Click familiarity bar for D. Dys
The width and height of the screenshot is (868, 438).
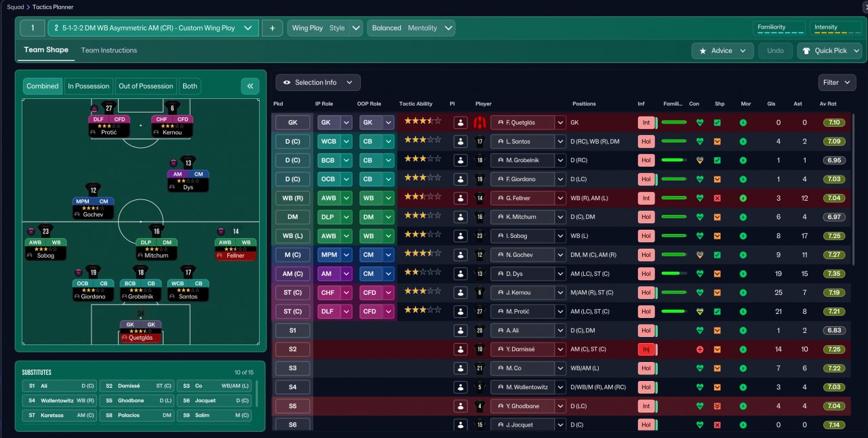point(674,274)
